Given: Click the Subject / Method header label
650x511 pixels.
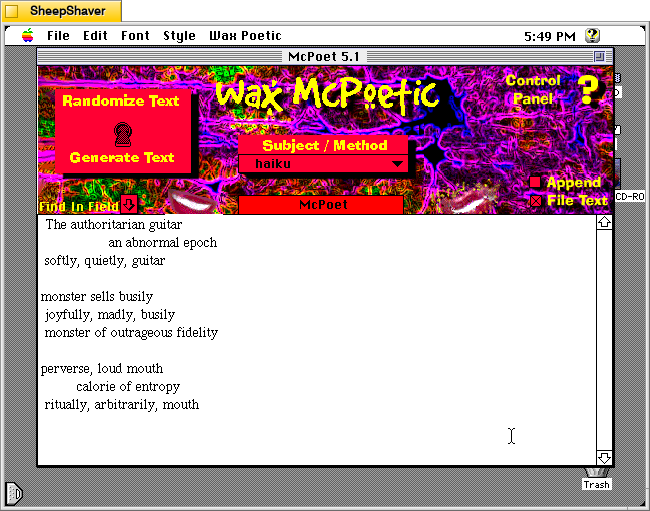Looking at the screenshot, I should click(x=325, y=145).
